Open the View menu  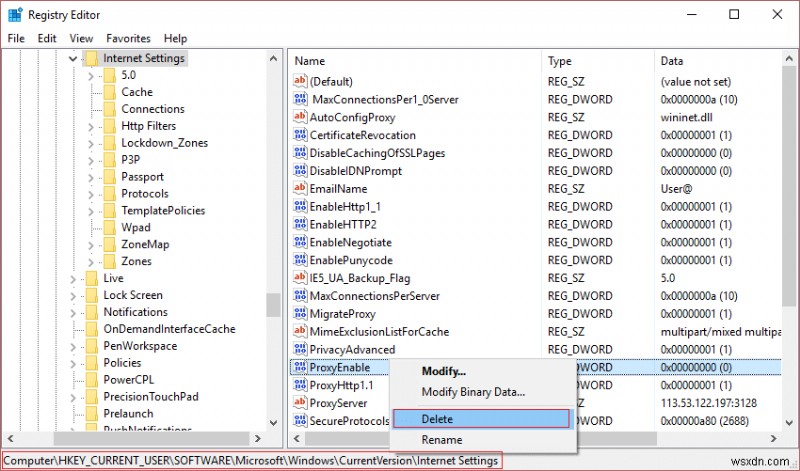click(x=81, y=38)
